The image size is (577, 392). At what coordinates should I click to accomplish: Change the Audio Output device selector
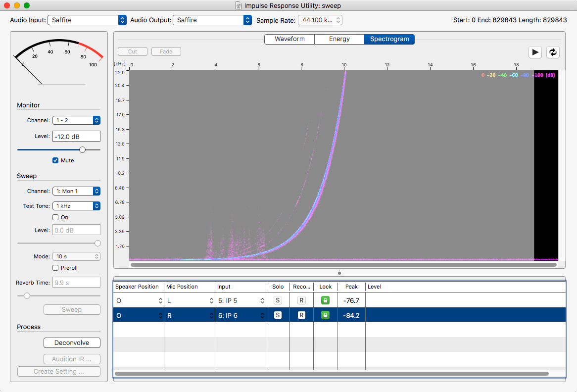pos(212,20)
